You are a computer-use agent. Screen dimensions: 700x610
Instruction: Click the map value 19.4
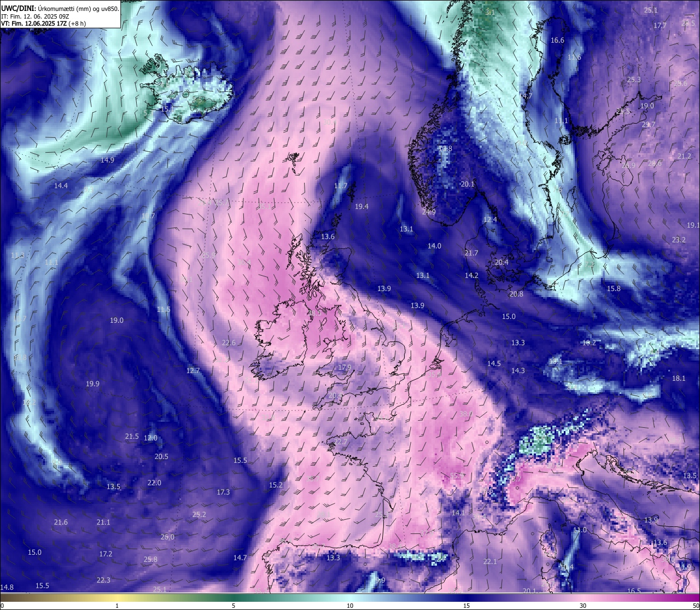point(361,207)
